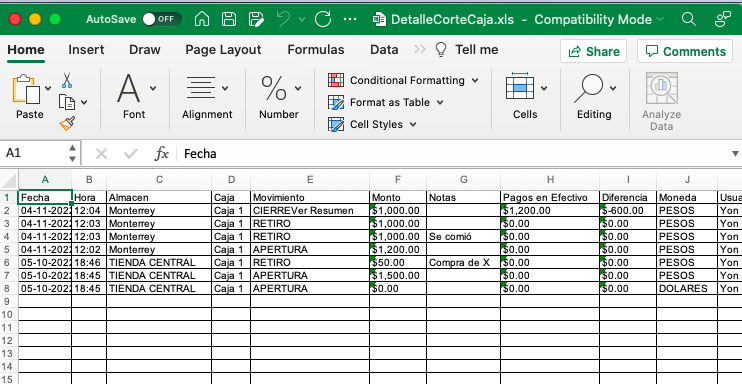Open the Cells group button
The image size is (742, 384).
point(525,96)
